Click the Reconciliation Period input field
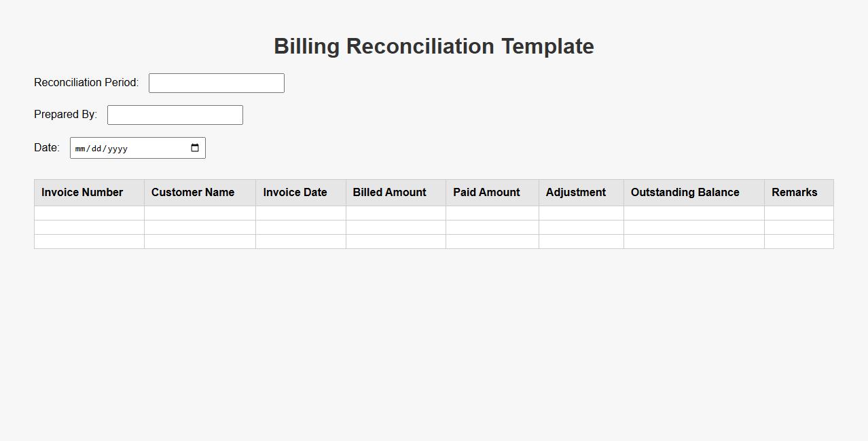This screenshot has width=868, height=441. pos(216,83)
